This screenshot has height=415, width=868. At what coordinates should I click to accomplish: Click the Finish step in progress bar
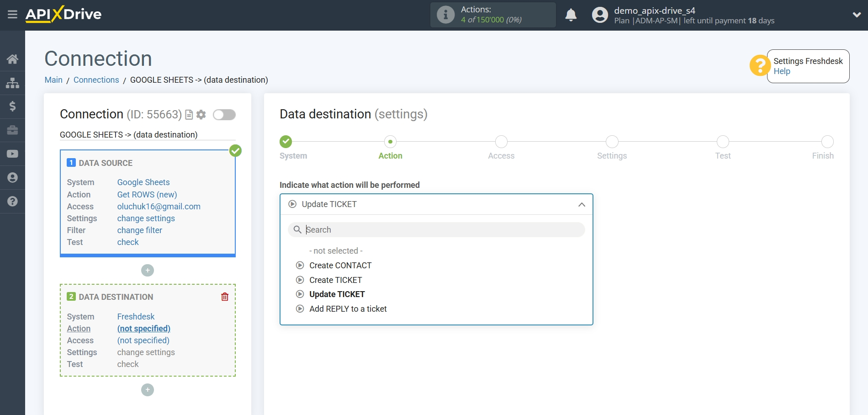pos(827,142)
